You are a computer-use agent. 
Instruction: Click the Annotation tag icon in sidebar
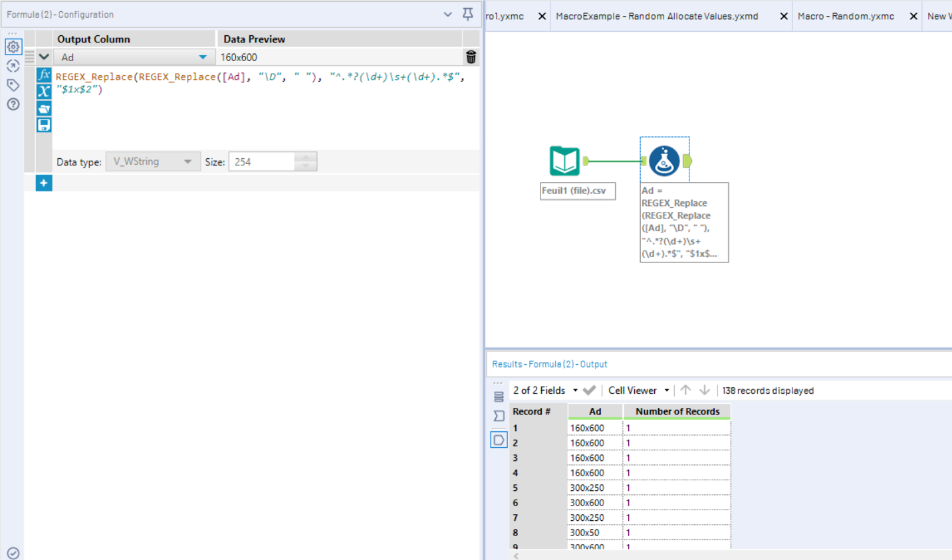[x=13, y=85]
